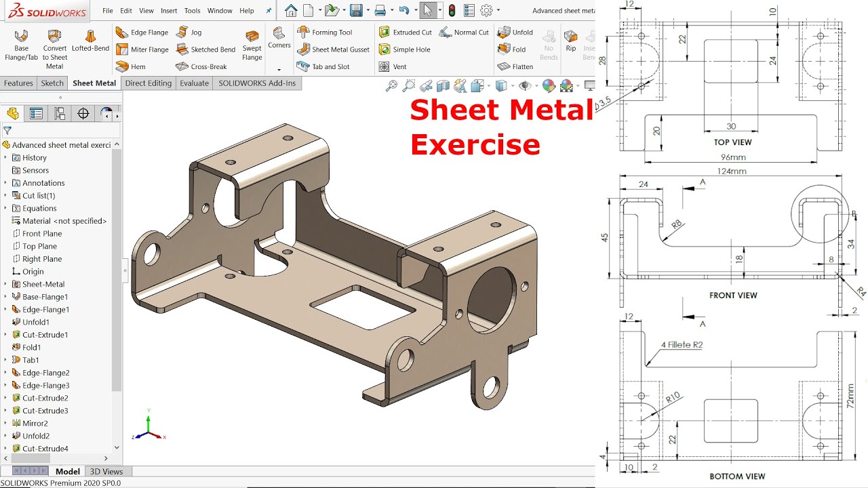Choose the Lofted-Bend tool
Image resolution: width=868 pixels, height=488 pixels.
coord(90,41)
